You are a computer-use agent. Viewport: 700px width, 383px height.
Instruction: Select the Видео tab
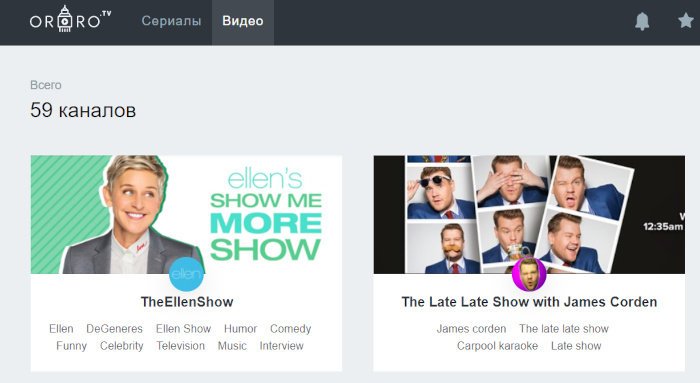pos(243,21)
